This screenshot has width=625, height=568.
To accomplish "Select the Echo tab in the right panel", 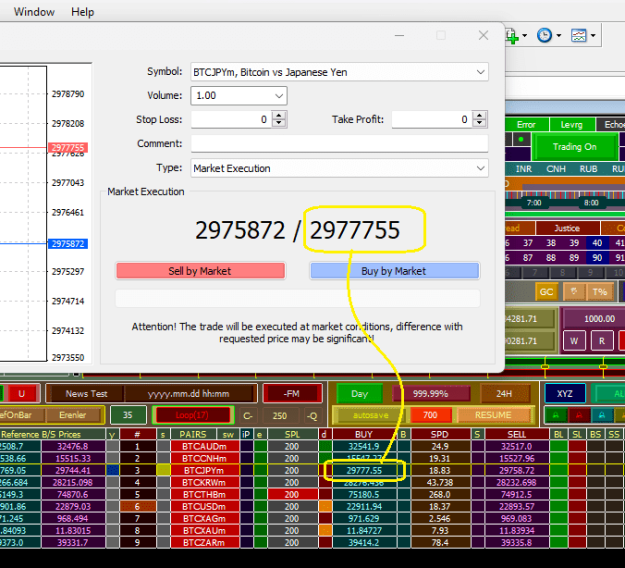I will (613, 125).
